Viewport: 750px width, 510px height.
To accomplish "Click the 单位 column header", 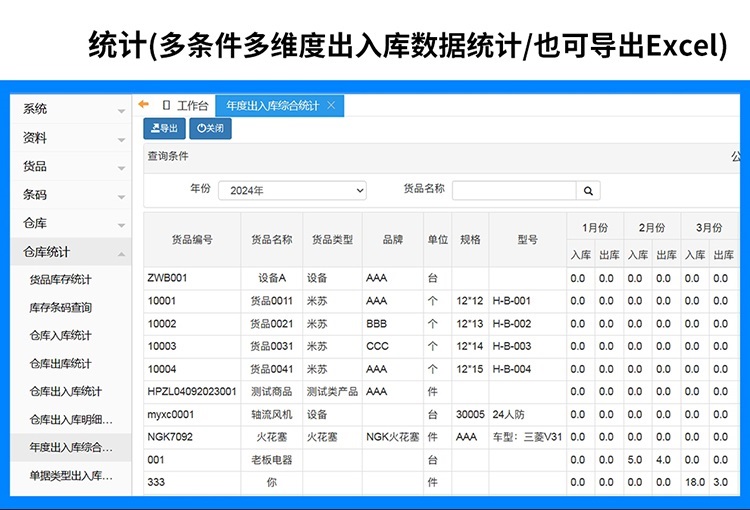I will (x=438, y=240).
